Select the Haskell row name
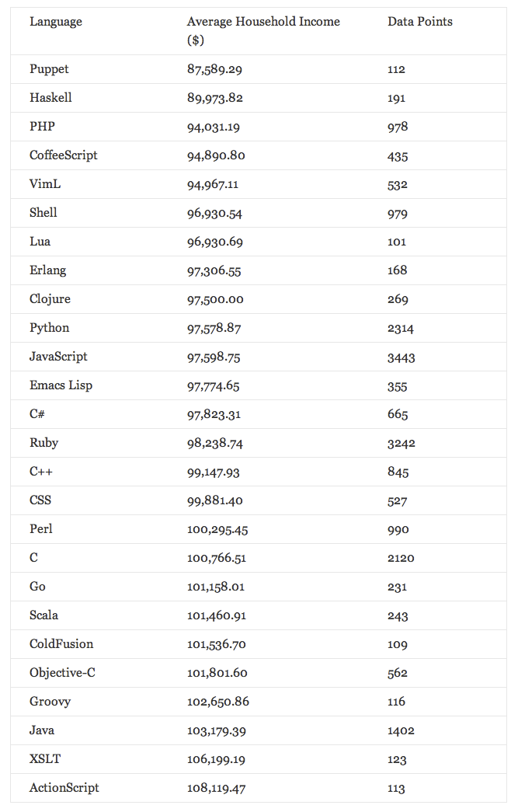 (50, 98)
